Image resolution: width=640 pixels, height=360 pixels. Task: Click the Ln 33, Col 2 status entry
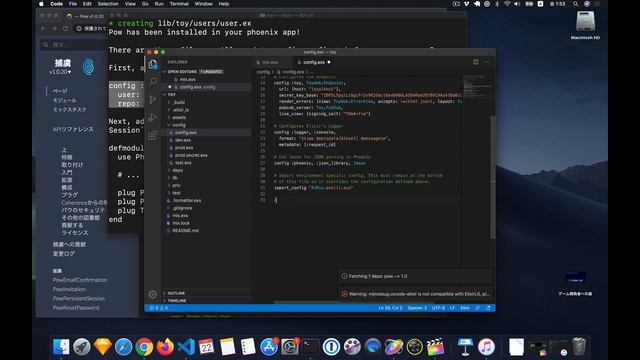pos(390,308)
